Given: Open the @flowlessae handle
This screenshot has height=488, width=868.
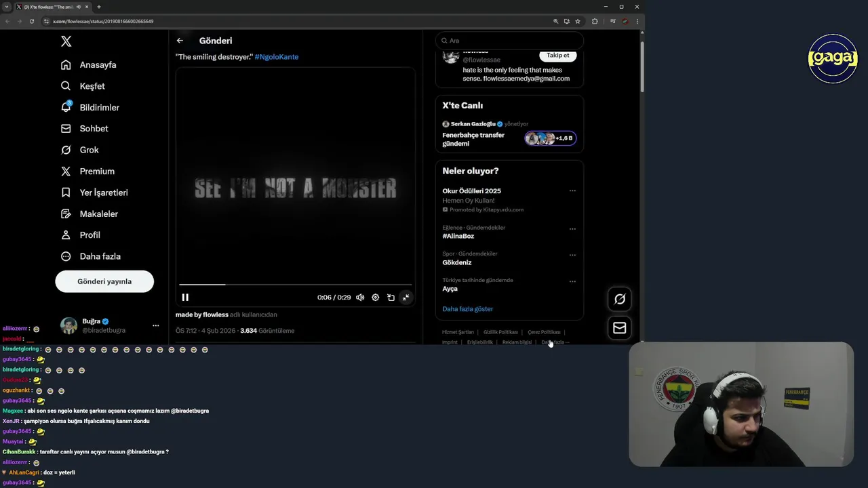Looking at the screenshot, I should (x=481, y=60).
